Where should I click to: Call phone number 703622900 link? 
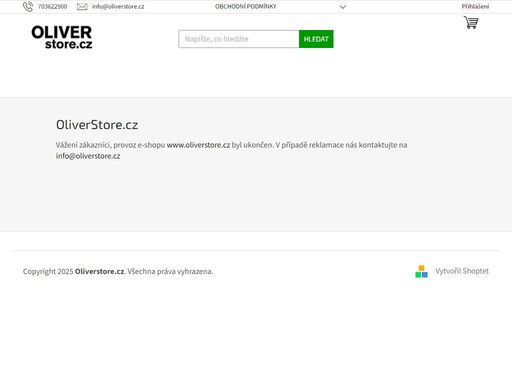(x=53, y=7)
